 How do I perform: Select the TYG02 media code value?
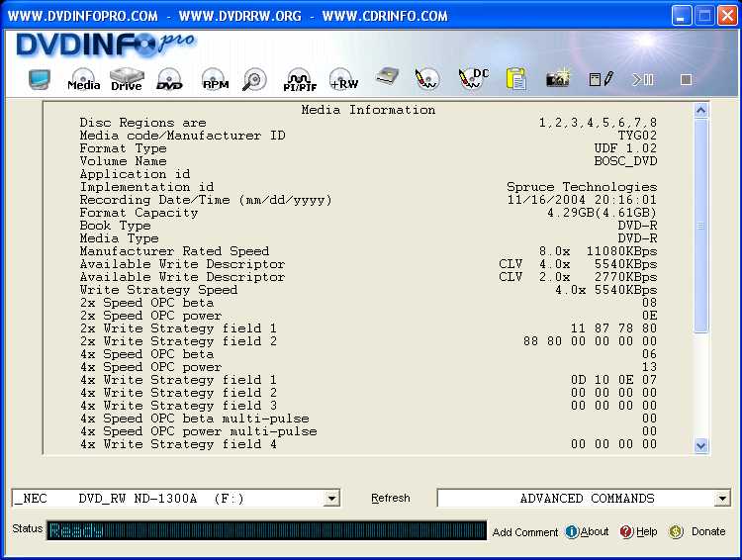click(637, 136)
